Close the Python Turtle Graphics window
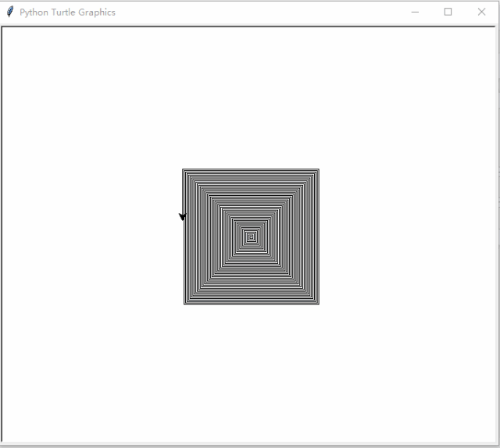500x448 pixels. pyautogui.click(x=481, y=12)
